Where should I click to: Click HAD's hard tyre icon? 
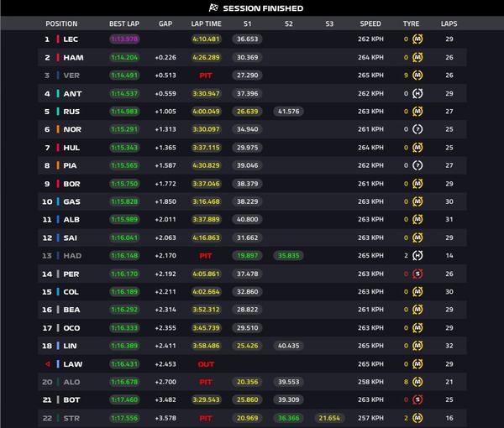pos(417,256)
